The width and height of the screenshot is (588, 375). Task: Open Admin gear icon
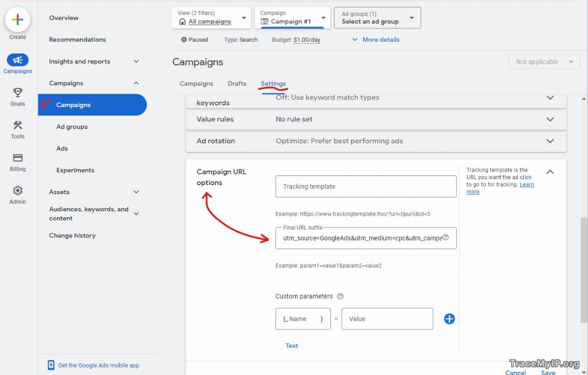point(18,190)
